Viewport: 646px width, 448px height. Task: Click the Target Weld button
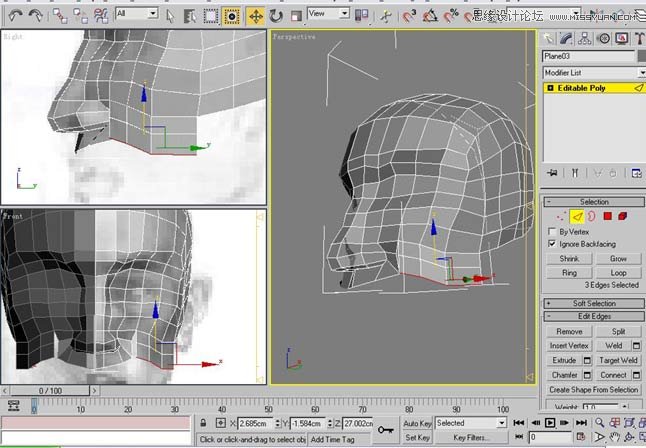[x=618, y=360]
